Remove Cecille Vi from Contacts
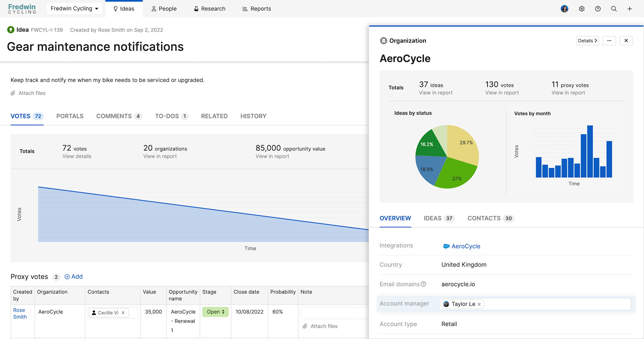The image size is (644, 339). [x=123, y=313]
